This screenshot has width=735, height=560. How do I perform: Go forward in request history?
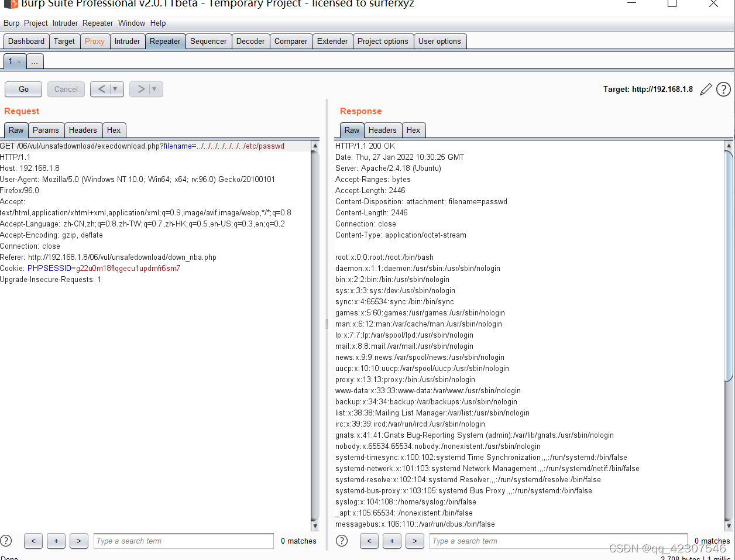coord(140,89)
